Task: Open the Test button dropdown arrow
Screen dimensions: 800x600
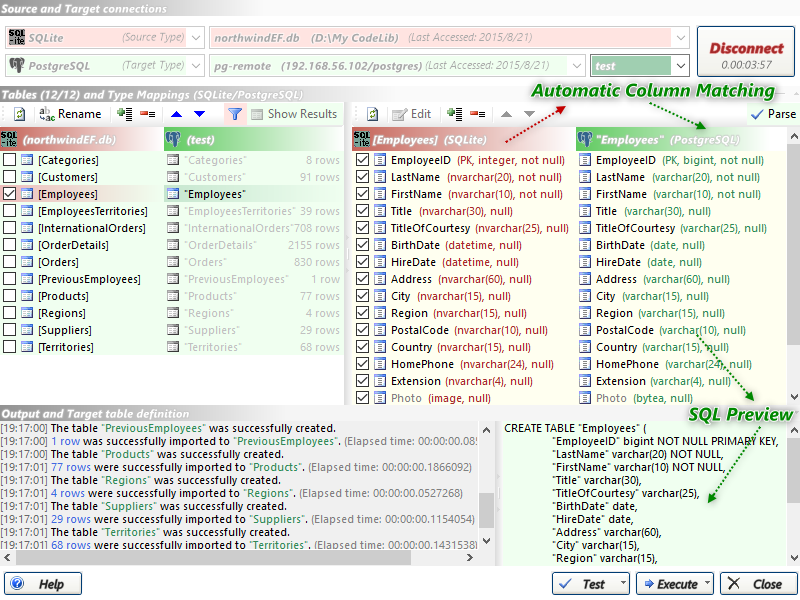Action: point(623,584)
